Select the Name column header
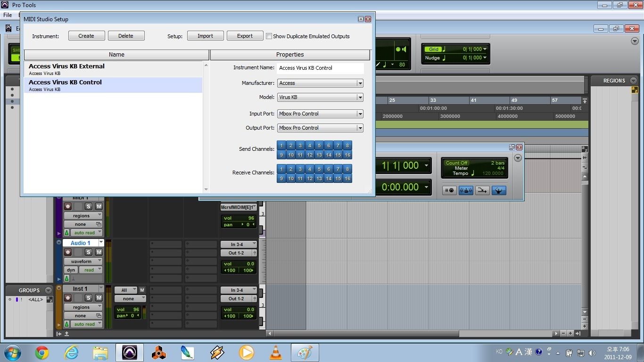This screenshot has width=644, height=362. 116,55
